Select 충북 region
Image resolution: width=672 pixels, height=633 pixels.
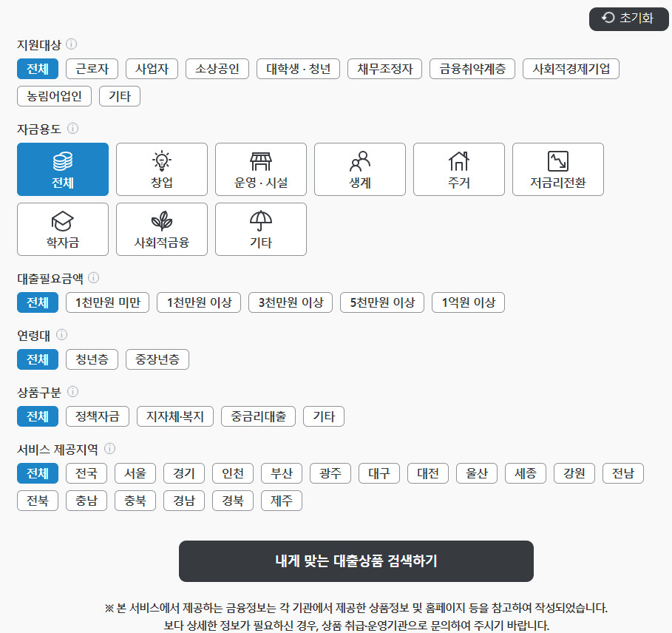click(x=135, y=501)
